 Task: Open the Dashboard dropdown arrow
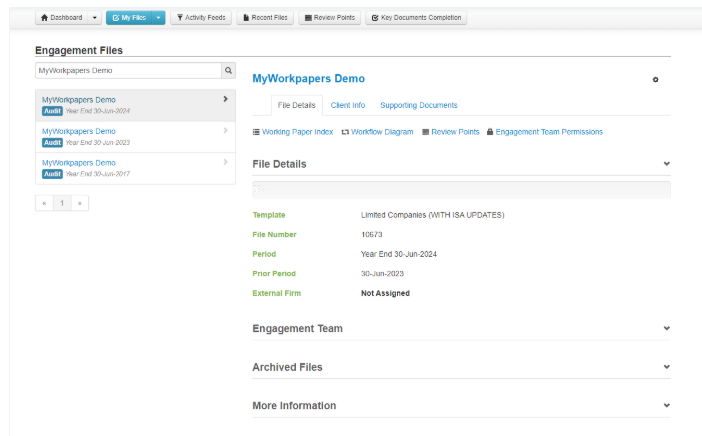coord(95,17)
